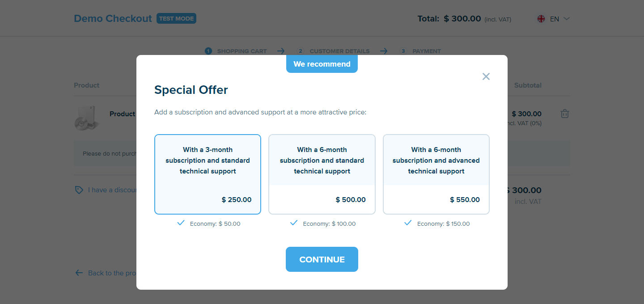This screenshot has width=644, height=304.
Task: Click the discount tag icon
Action: click(x=79, y=190)
